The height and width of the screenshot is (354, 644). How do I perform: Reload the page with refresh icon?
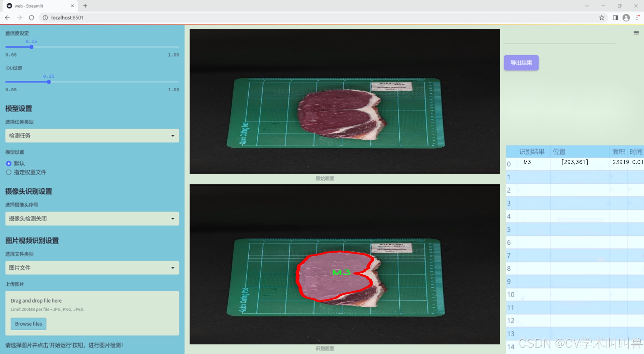pyautogui.click(x=32, y=17)
